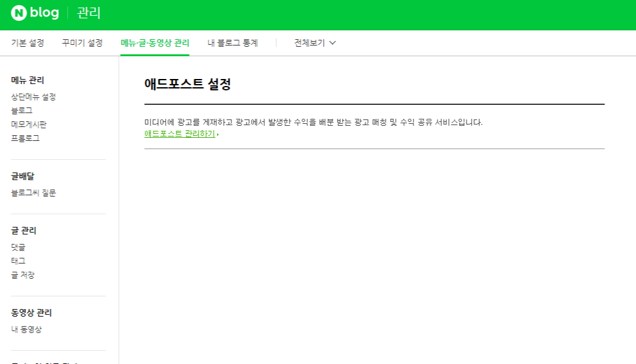Click the 글배달 section heading
This screenshot has height=364, width=636.
coord(23,176)
